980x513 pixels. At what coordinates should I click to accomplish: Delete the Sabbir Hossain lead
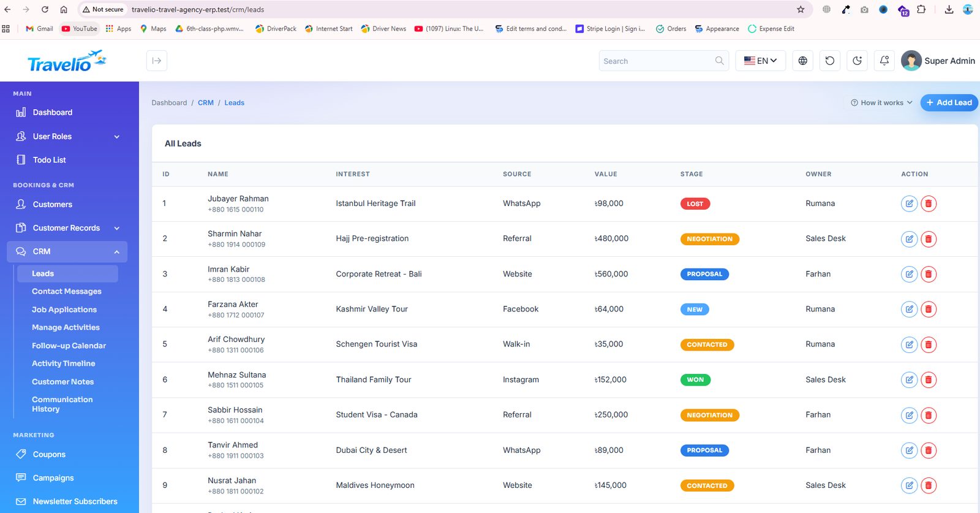[929, 415]
